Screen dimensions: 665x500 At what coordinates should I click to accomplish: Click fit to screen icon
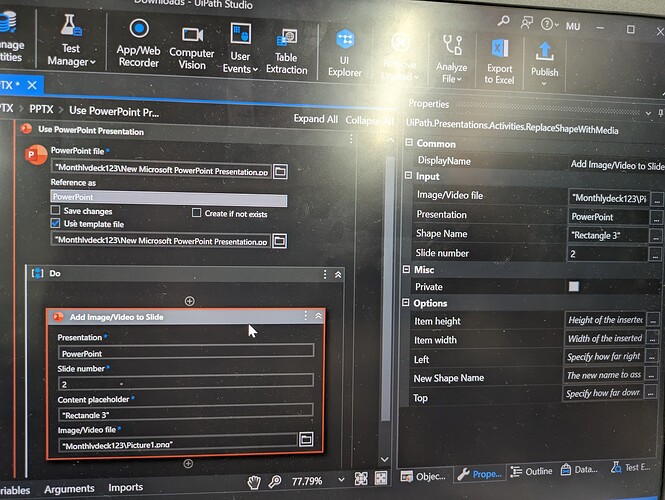[361, 479]
